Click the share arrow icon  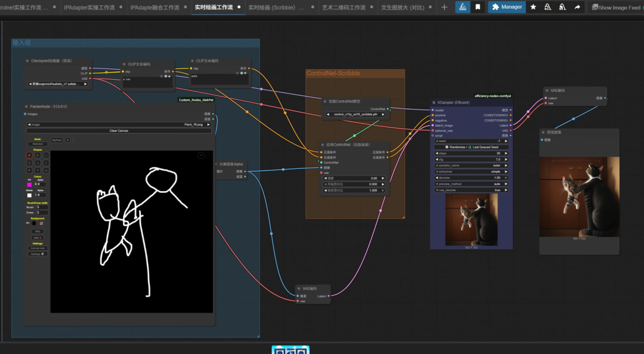(577, 7)
